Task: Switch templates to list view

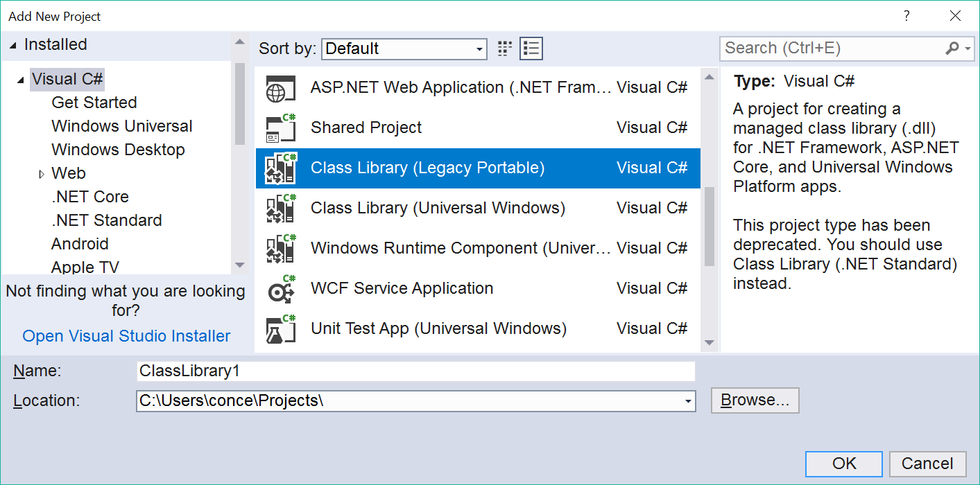Action: [531, 48]
